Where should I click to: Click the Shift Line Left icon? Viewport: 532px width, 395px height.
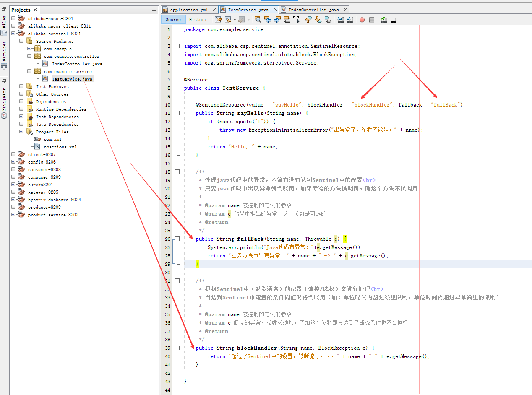tap(340, 19)
